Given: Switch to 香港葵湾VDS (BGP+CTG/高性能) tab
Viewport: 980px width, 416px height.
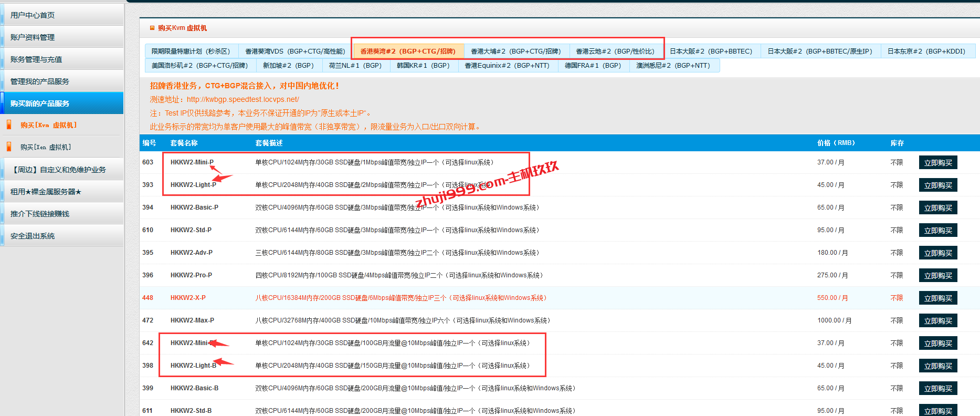Looking at the screenshot, I should click(x=295, y=51).
